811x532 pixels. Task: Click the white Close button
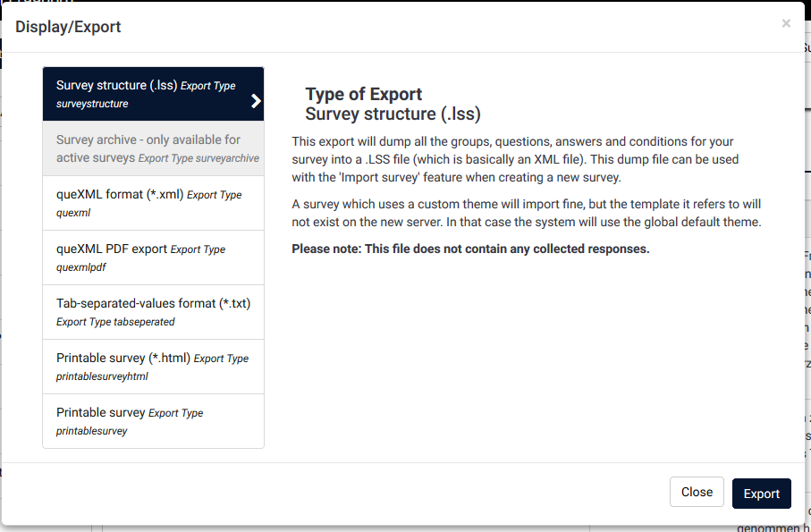pyautogui.click(x=697, y=492)
